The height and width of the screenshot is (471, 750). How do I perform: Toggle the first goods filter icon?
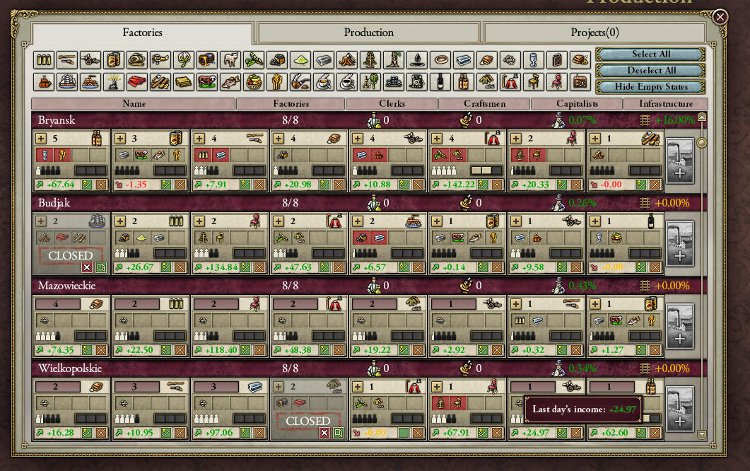(x=44, y=61)
